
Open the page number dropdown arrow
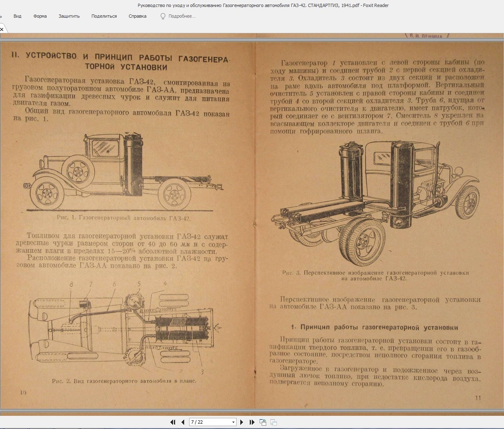pyautogui.click(x=233, y=422)
